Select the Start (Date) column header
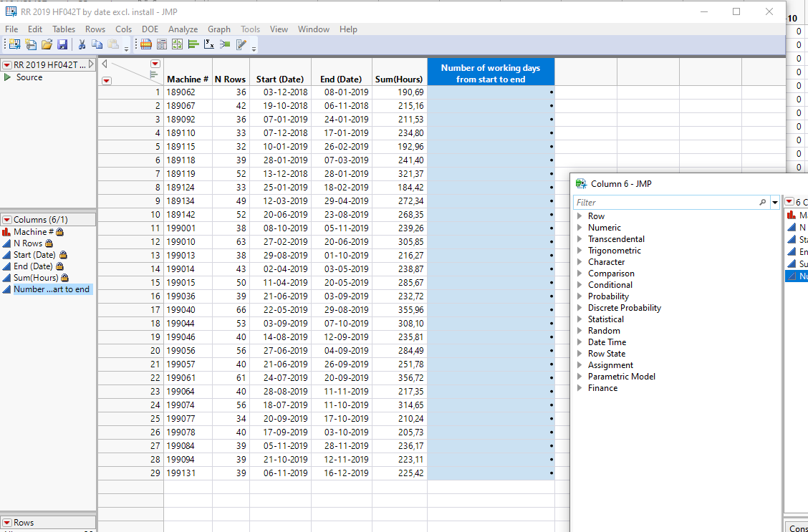 point(280,79)
